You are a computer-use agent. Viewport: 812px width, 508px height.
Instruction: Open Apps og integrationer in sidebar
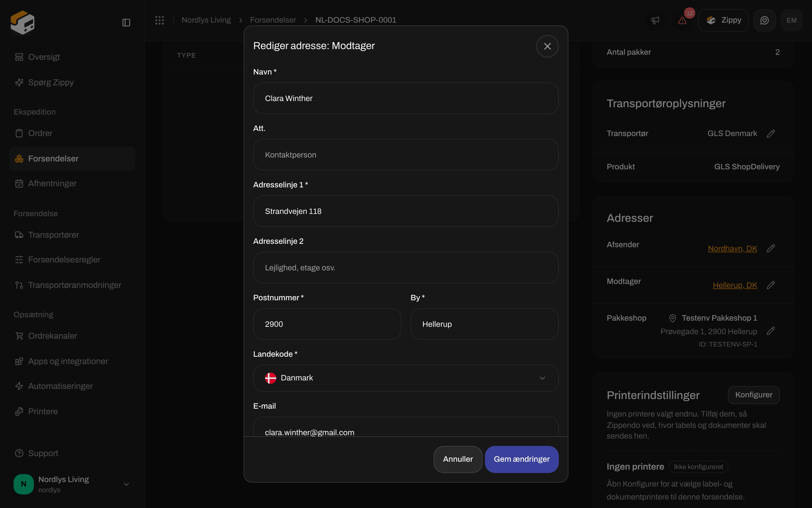tap(72, 361)
